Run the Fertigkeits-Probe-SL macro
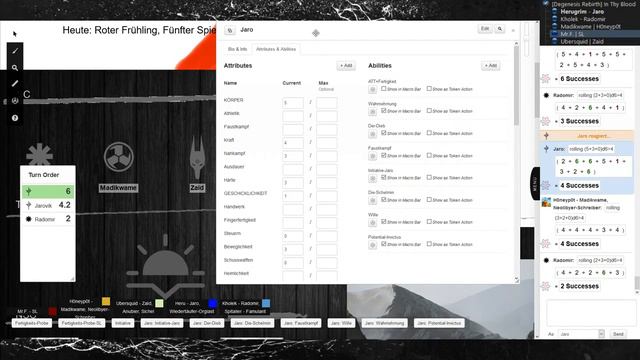The height and width of the screenshot is (360, 640). click(x=82, y=323)
